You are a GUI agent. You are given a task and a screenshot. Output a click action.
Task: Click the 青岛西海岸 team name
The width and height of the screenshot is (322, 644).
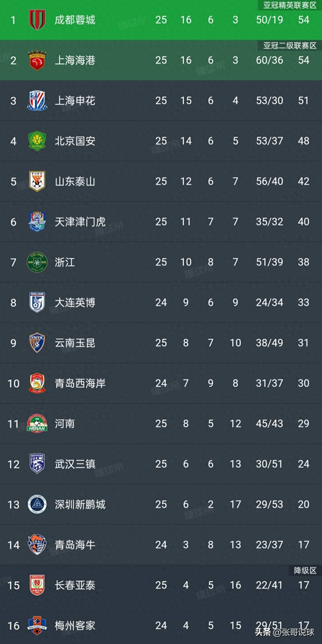pos(80,383)
